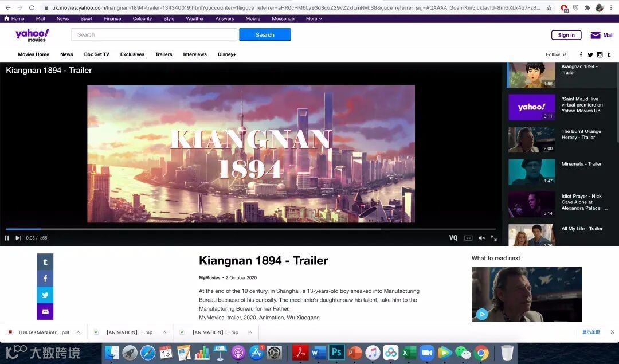Viewport: 619px width, 364px height.
Task: Share article on Facebook sidebar button
Action: [45, 279]
